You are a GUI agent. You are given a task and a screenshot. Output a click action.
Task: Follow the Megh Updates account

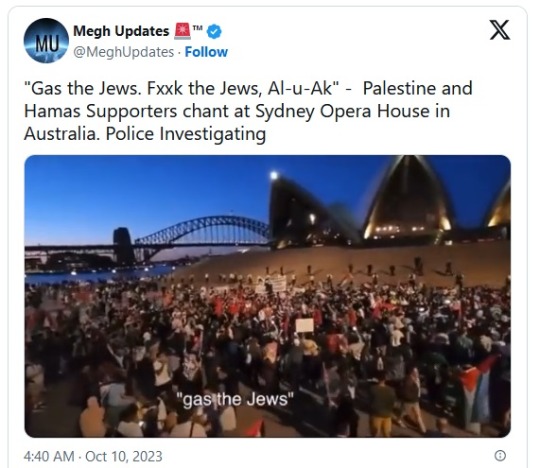click(206, 52)
